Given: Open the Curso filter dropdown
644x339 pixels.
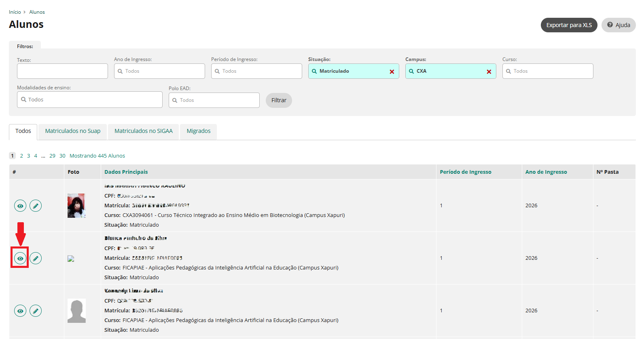Looking at the screenshot, I should pyautogui.click(x=548, y=71).
